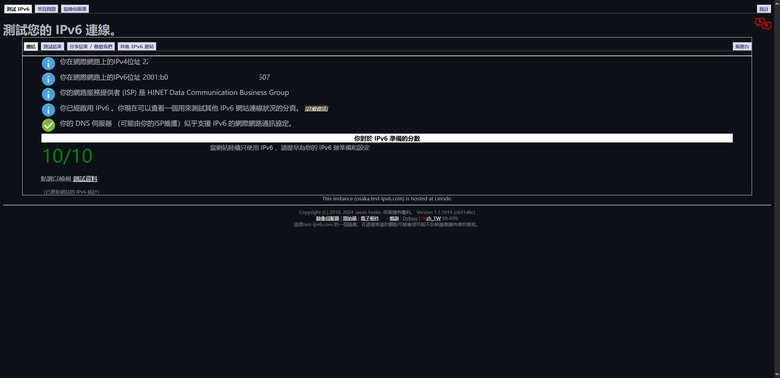Click the 10/10 IPv6 readiness score
780x378 pixels.
click(67, 156)
